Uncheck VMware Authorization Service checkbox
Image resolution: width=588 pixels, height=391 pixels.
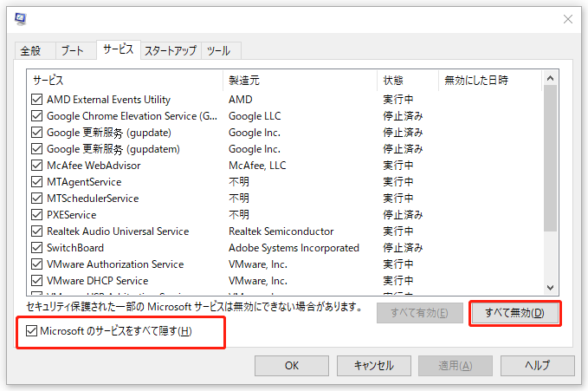[x=36, y=264]
